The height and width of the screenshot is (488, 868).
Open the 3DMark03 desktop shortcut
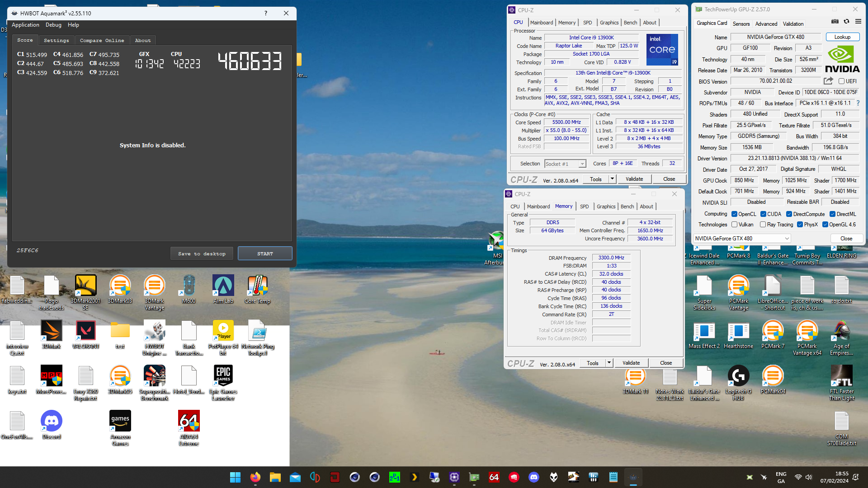tap(120, 289)
